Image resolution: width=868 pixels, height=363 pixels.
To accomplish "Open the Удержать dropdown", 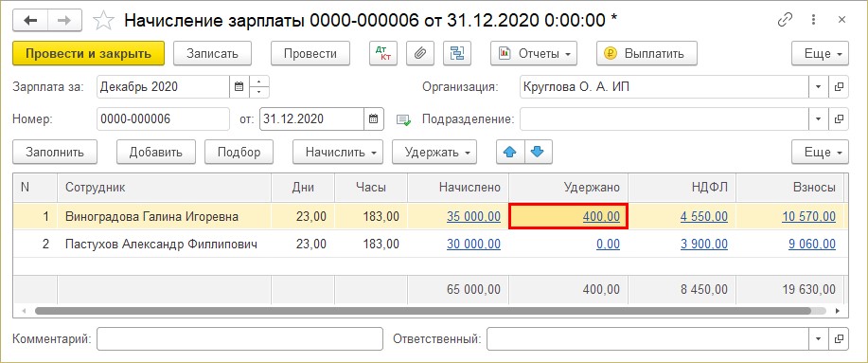I will (x=434, y=152).
